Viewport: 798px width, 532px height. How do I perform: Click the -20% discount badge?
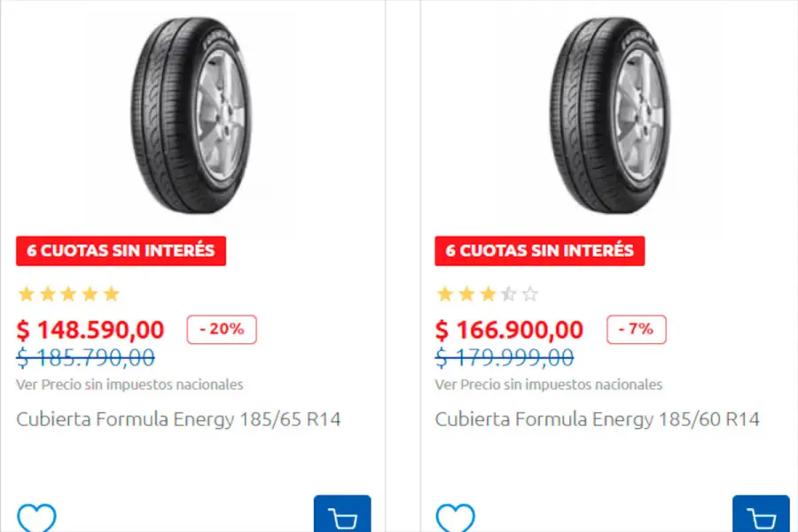[x=221, y=329]
